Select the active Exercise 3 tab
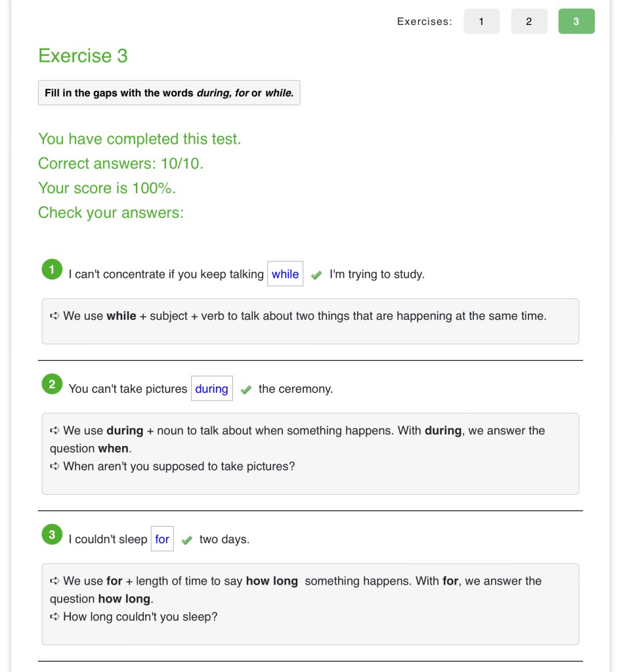Screen dimensions: 621x672 coord(576,22)
